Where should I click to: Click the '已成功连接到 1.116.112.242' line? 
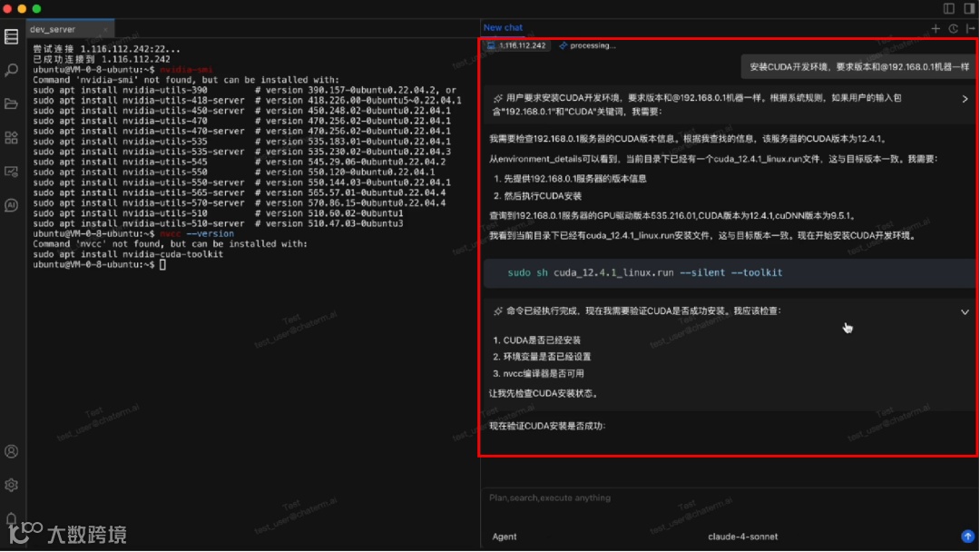(x=102, y=59)
